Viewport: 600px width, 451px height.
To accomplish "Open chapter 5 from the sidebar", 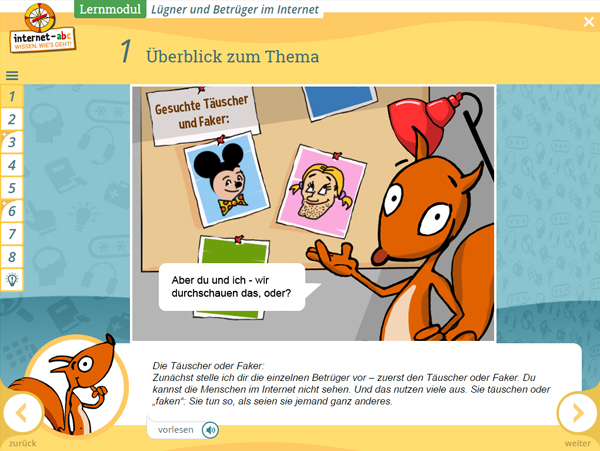I will pos(12,188).
